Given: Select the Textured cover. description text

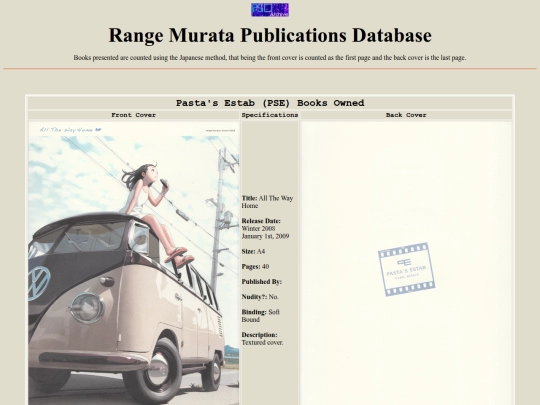Looking at the screenshot, I should [262, 342].
